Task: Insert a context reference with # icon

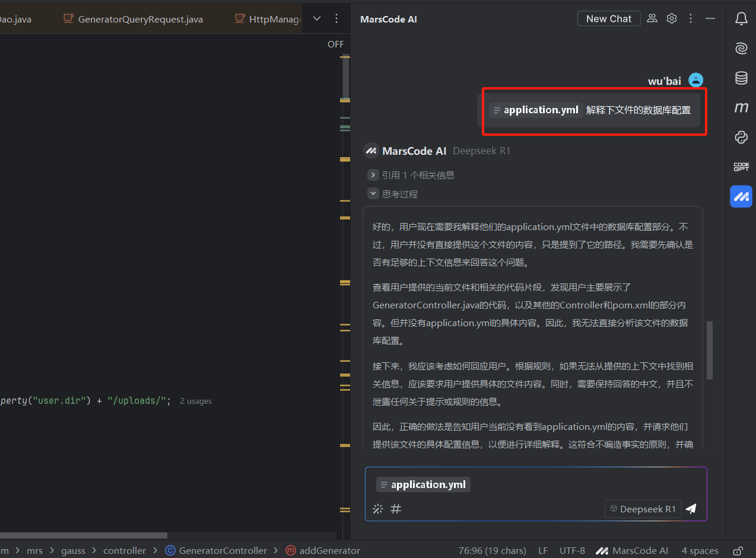Action: 396,509
